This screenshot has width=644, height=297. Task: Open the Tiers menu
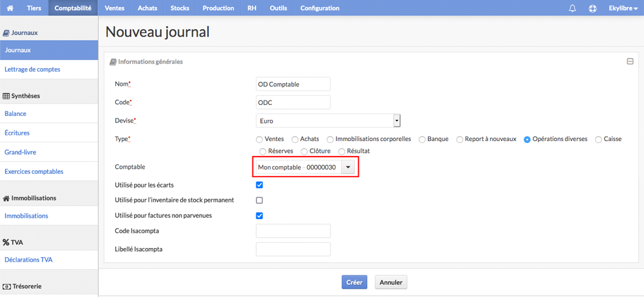click(x=34, y=8)
